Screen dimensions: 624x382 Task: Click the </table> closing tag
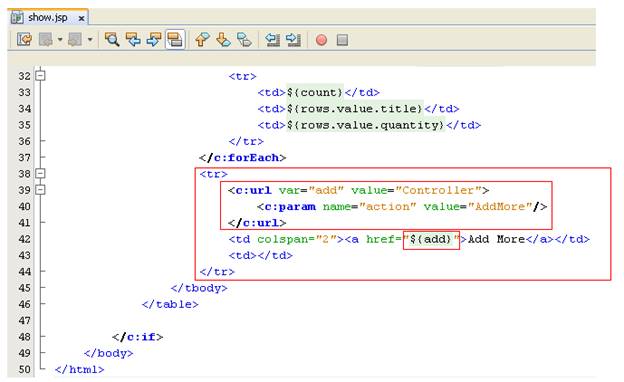point(170,304)
